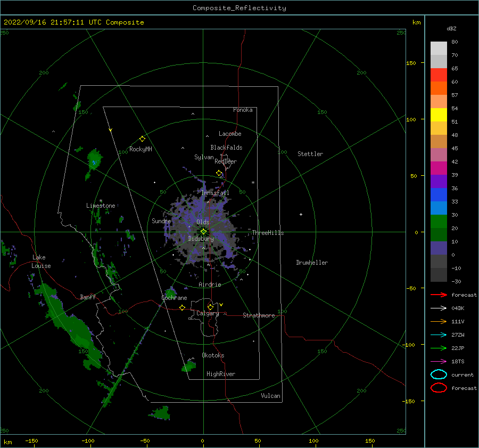Image resolution: width=479 pixels, height=448 pixels.
Task: Click the RockyMH label
Action: pos(141,149)
